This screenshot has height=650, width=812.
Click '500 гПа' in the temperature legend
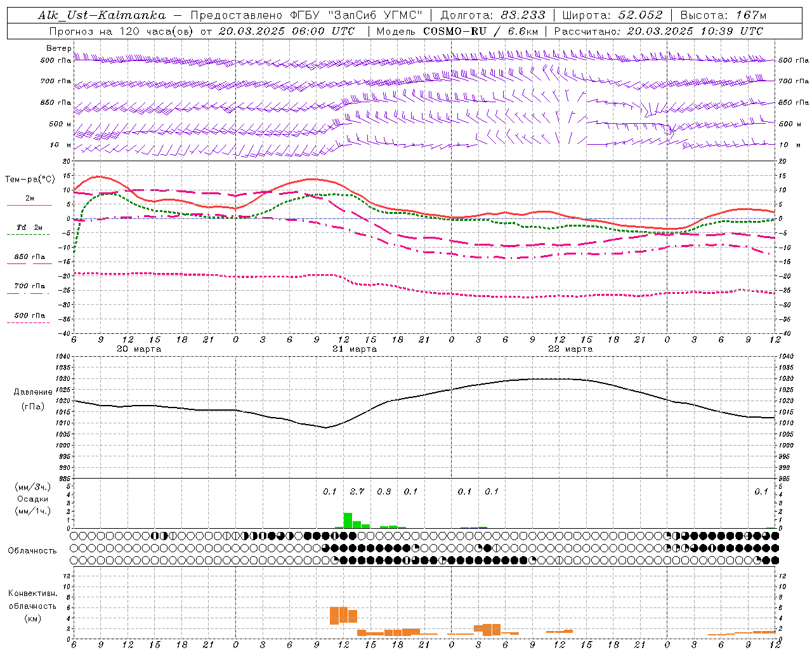coord(30,315)
